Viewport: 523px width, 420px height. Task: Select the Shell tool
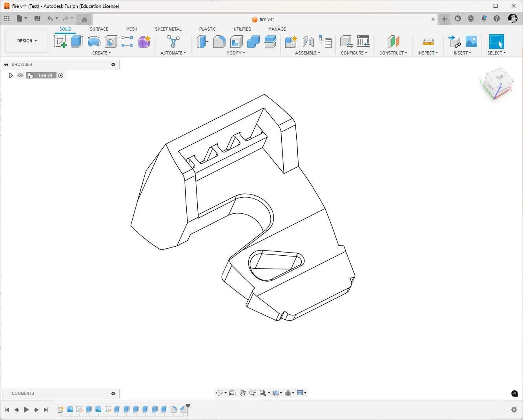[x=236, y=41]
